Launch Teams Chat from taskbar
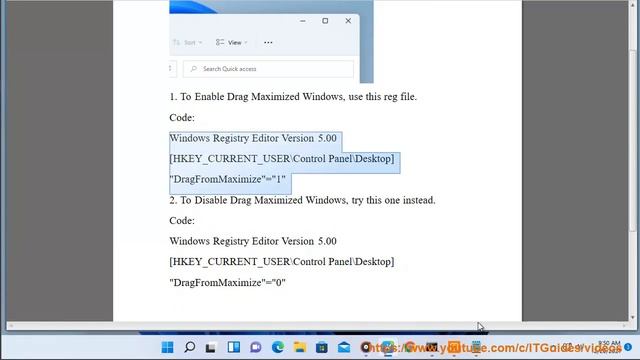The width and height of the screenshot is (640, 360). (256, 347)
